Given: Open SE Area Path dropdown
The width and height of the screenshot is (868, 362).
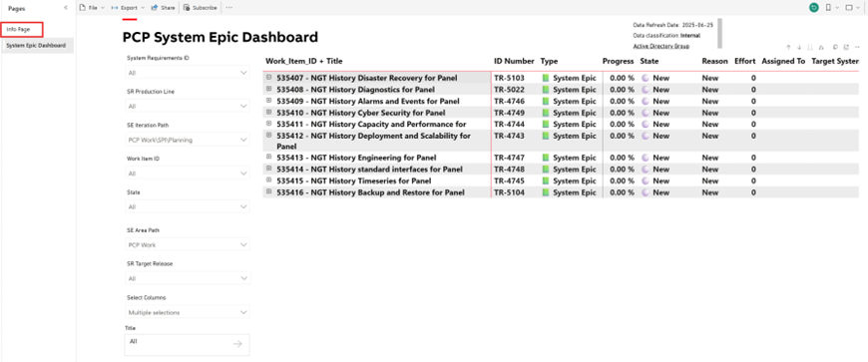Looking at the screenshot, I should (188, 244).
